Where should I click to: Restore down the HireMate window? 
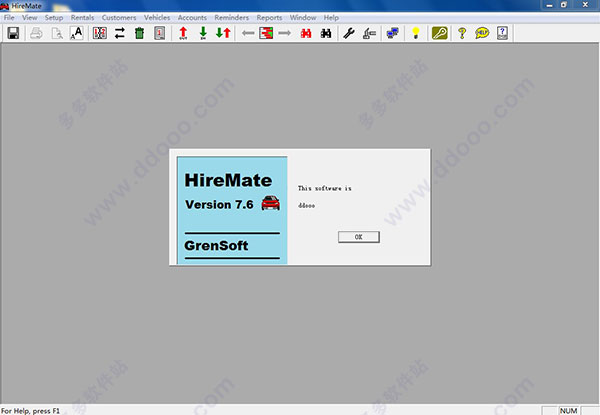564,5
